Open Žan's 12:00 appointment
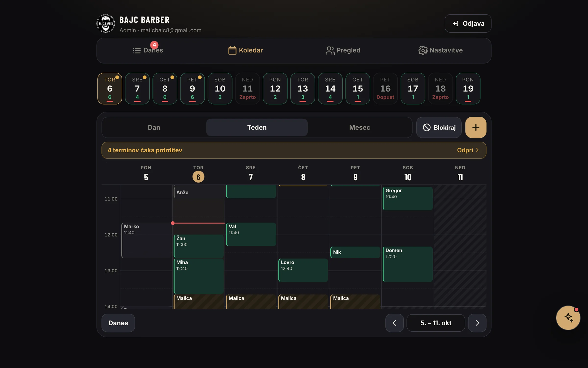This screenshot has height=368, width=588. [198, 246]
